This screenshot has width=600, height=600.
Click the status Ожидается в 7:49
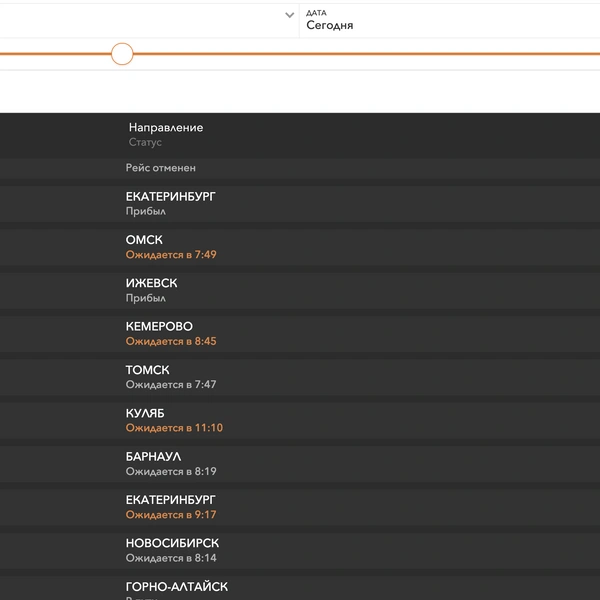171,255
